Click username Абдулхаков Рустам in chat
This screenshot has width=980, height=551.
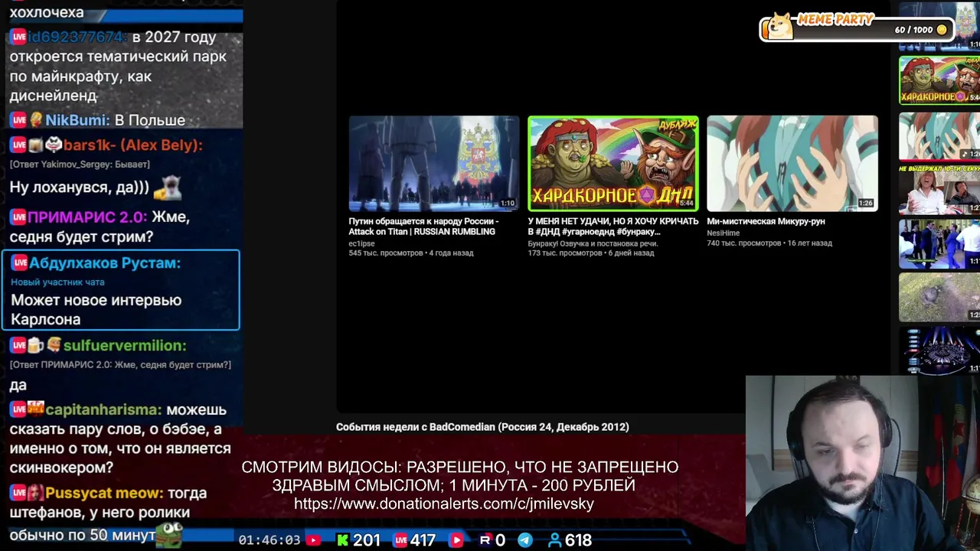click(x=105, y=263)
